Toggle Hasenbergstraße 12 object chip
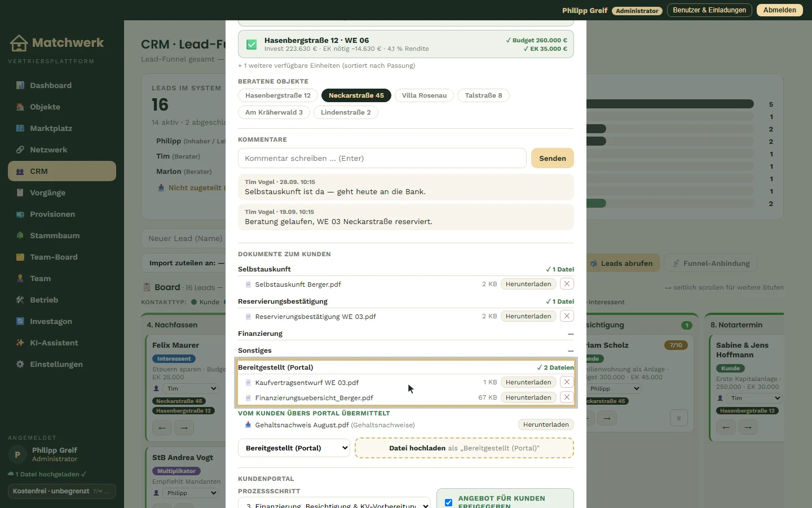Image resolution: width=812 pixels, height=508 pixels. point(278,95)
